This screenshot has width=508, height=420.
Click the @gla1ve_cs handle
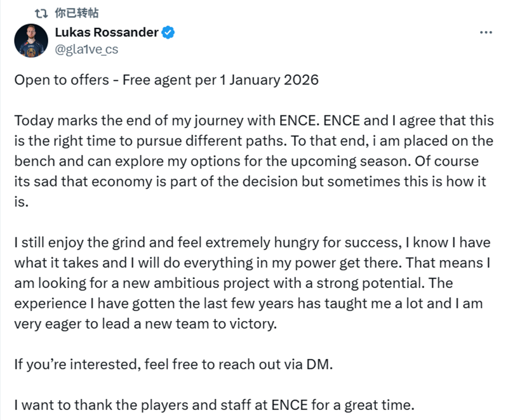pos(86,49)
